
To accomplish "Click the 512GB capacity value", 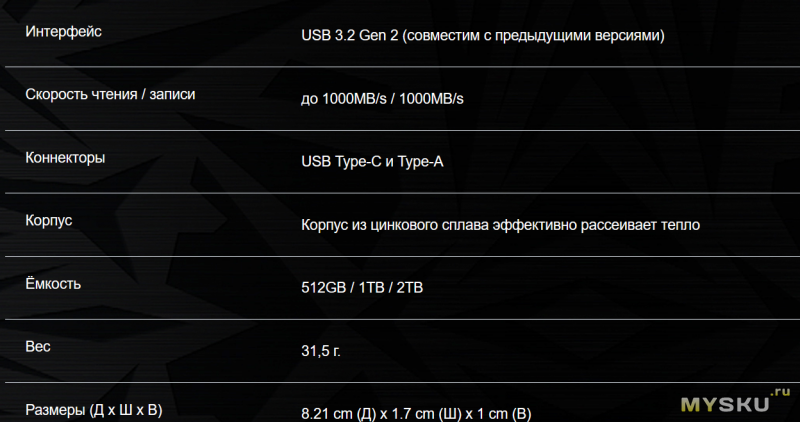I will (x=321, y=288).
